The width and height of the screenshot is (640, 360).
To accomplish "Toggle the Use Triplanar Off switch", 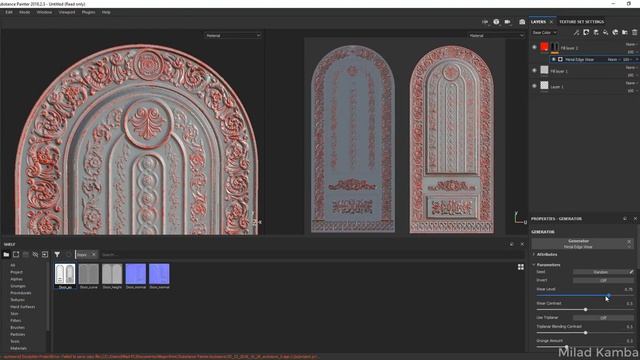I will [x=603, y=318].
